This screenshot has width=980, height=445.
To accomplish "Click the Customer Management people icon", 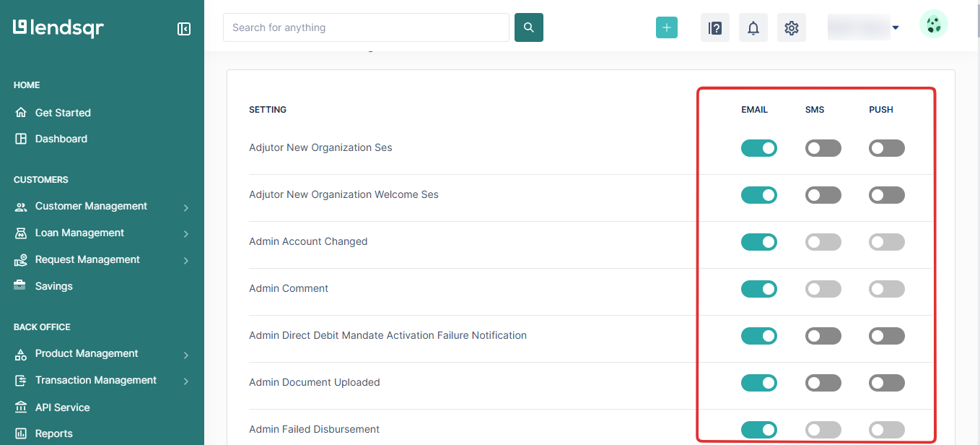I will [x=21, y=207].
